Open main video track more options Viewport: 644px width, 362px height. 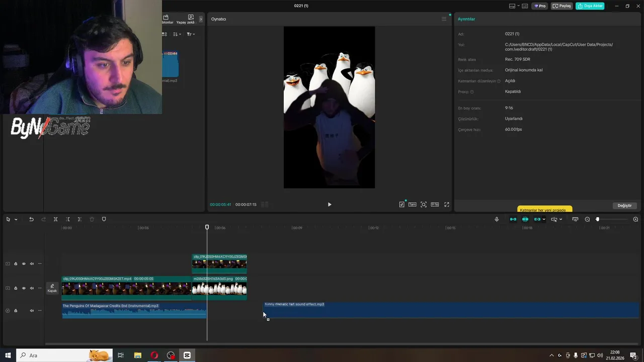[x=40, y=288]
